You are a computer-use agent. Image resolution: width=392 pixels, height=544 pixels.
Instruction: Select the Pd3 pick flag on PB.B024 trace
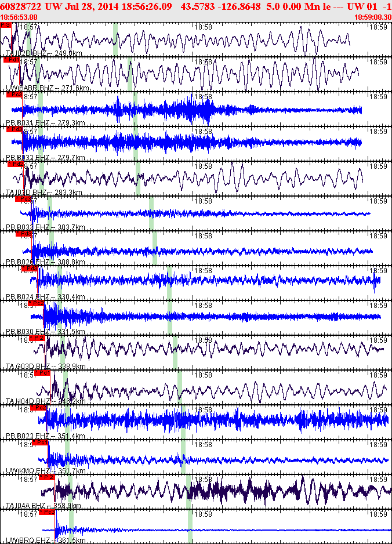coord(30,268)
